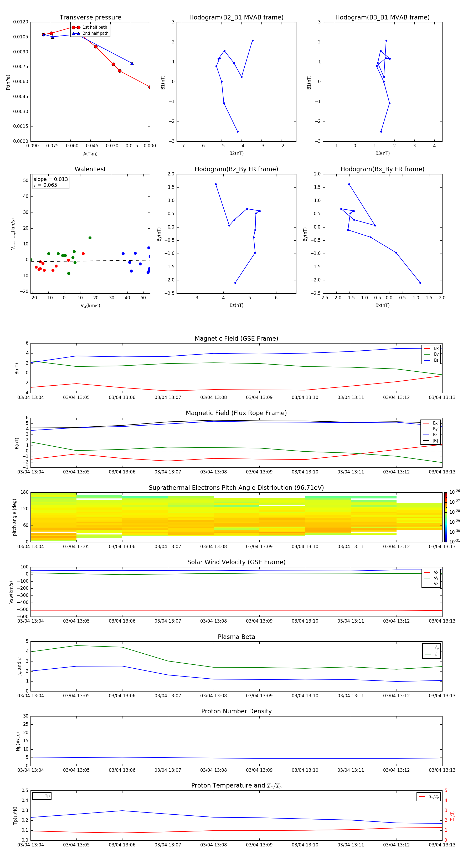Screen dimensions: 473x868
Task: Click the Te/Tp legend in temperature plot
Action: 429,796
